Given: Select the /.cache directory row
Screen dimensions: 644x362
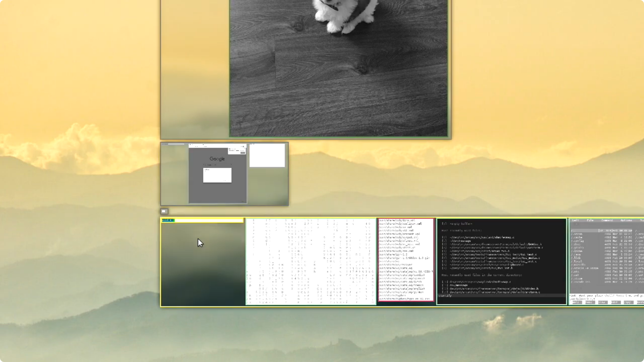Looking at the screenshot, I should tap(602, 237).
